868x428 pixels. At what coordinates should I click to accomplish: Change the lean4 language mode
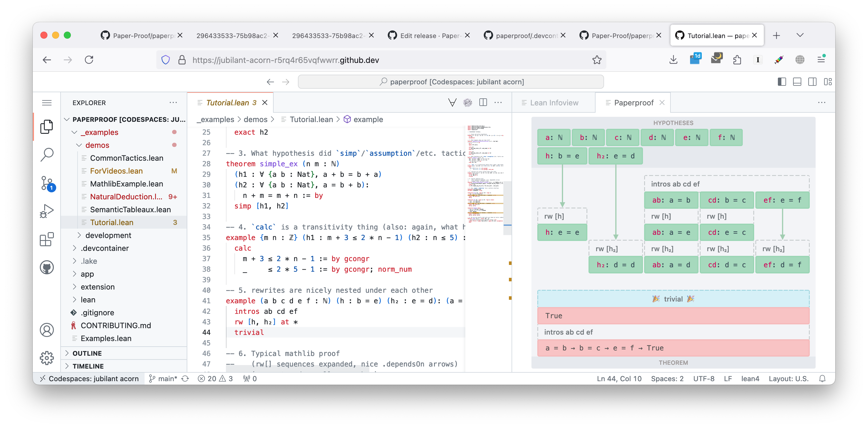[x=750, y=379]
